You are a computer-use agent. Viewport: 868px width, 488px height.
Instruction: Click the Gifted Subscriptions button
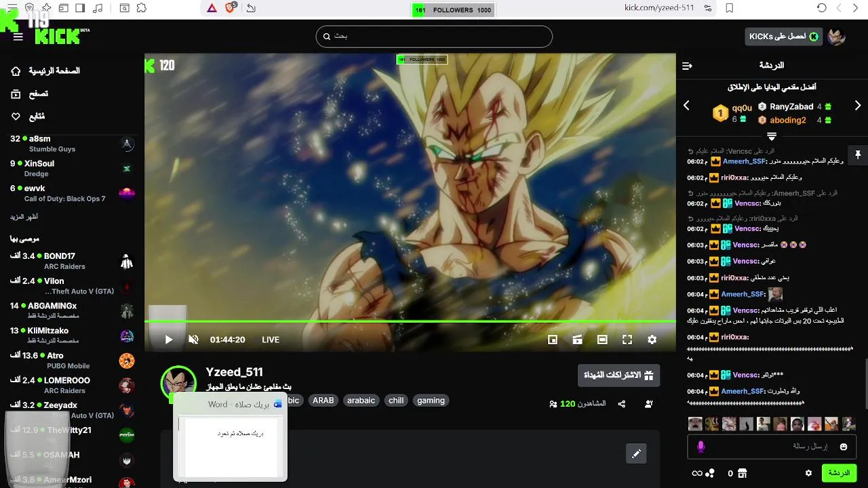coord(618,375)
